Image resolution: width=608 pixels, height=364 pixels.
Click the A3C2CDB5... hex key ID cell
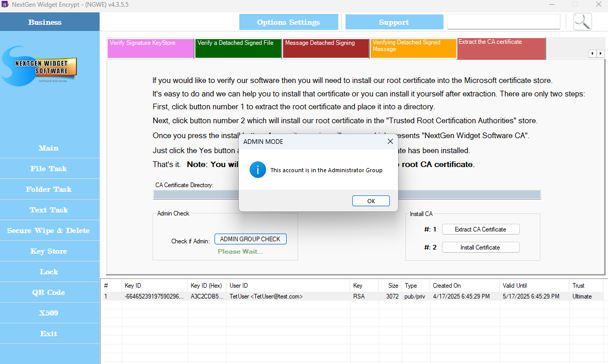tap(207, 296)
